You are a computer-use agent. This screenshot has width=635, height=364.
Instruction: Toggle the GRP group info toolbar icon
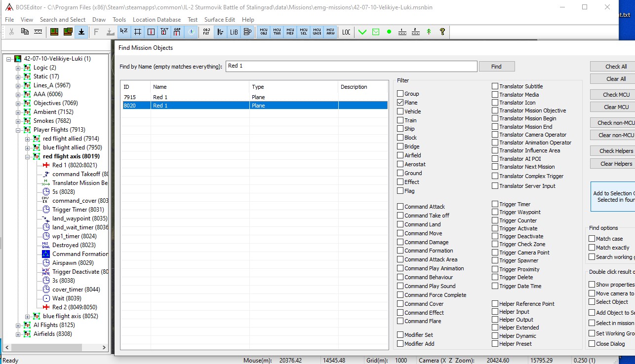pos(177,32)
